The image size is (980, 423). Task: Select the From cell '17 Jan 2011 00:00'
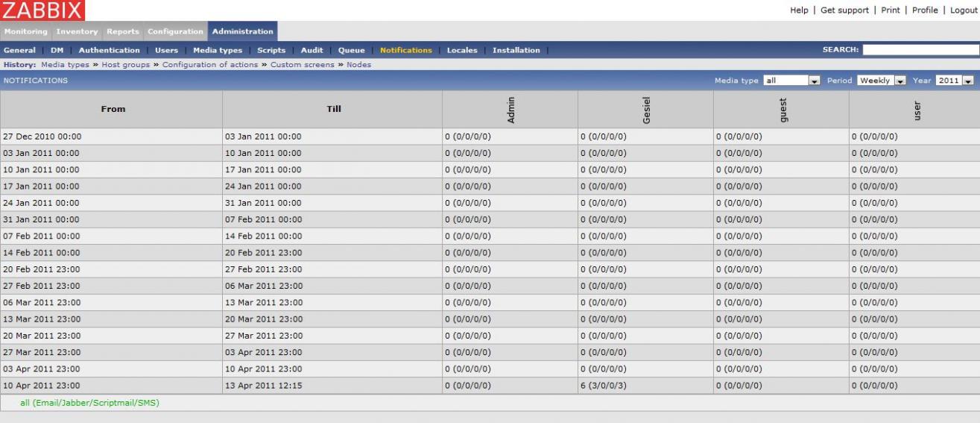111,186
